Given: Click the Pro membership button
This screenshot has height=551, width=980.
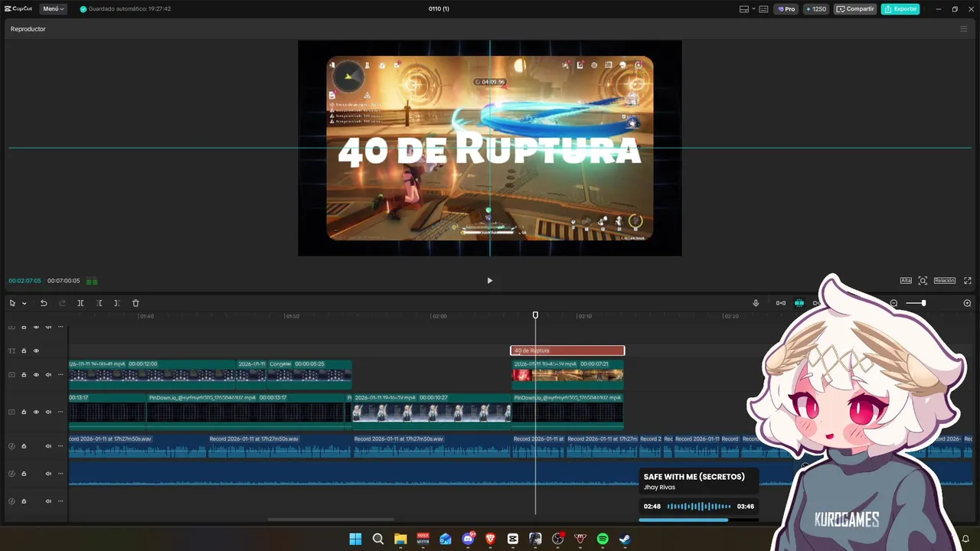Looking at the screenshot, I should pos(786,9).
